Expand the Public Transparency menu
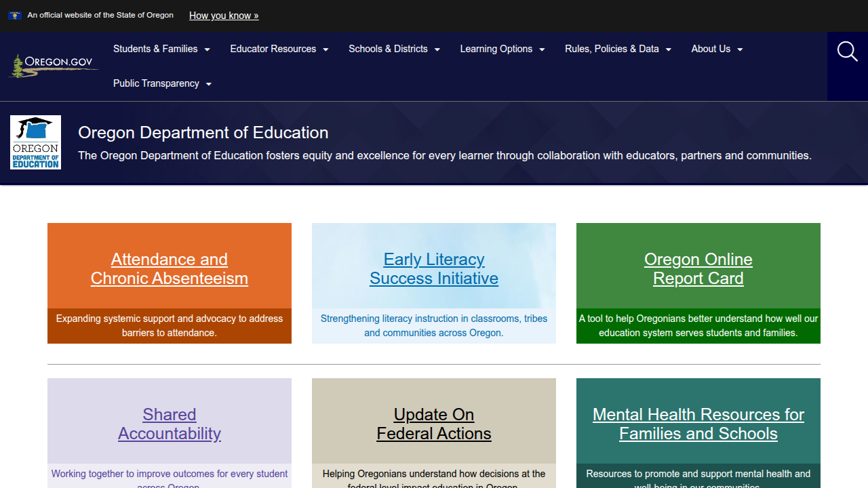 [x=162, y=83]
